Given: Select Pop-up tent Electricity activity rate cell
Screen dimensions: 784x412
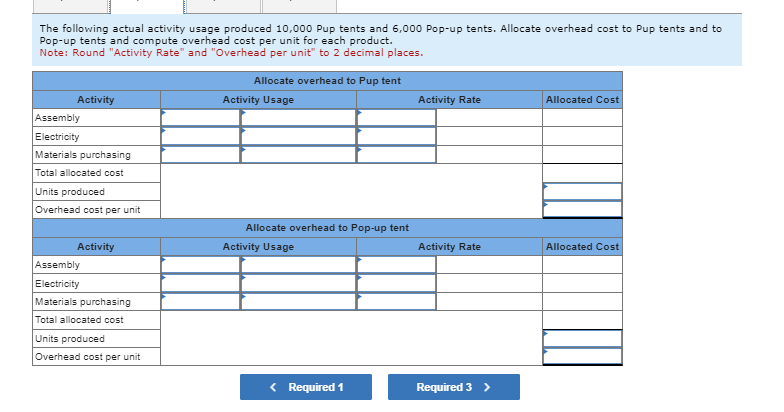Looking at the screenshot, I should coord(396,283).
